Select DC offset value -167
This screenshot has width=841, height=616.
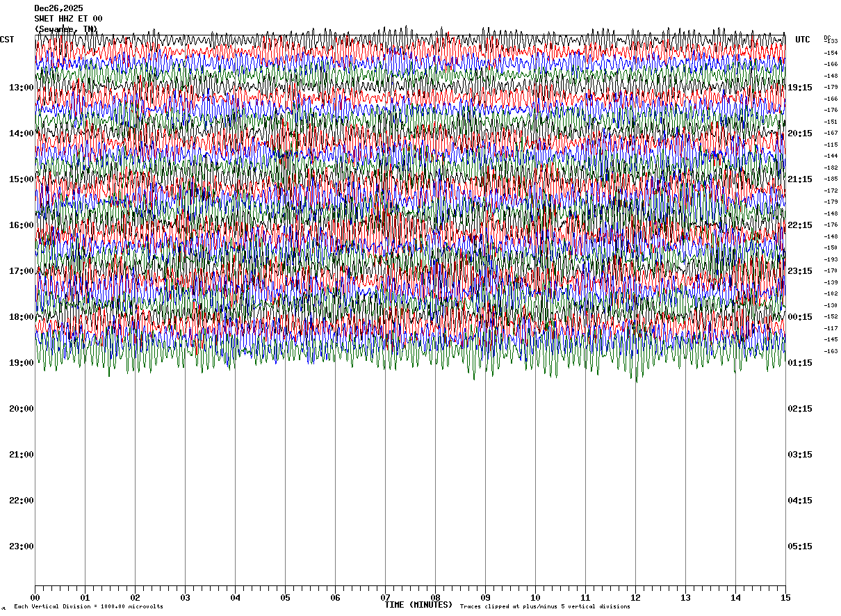pyautogui.click(x=831, y=133)
